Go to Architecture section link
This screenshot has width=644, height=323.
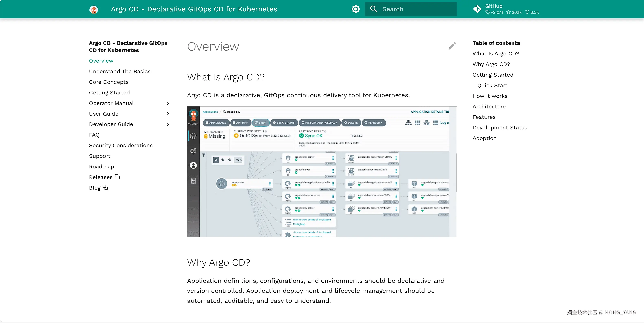489,107
